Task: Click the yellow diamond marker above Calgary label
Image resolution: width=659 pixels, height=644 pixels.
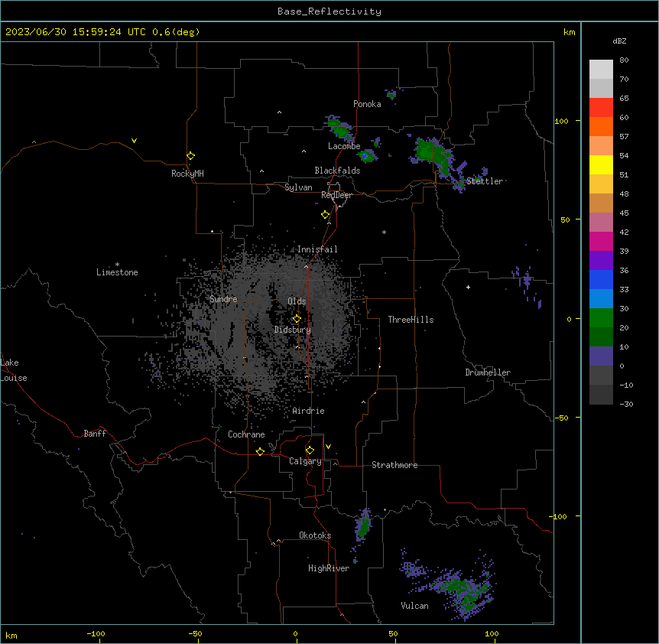Action: (x=310, y=450)
